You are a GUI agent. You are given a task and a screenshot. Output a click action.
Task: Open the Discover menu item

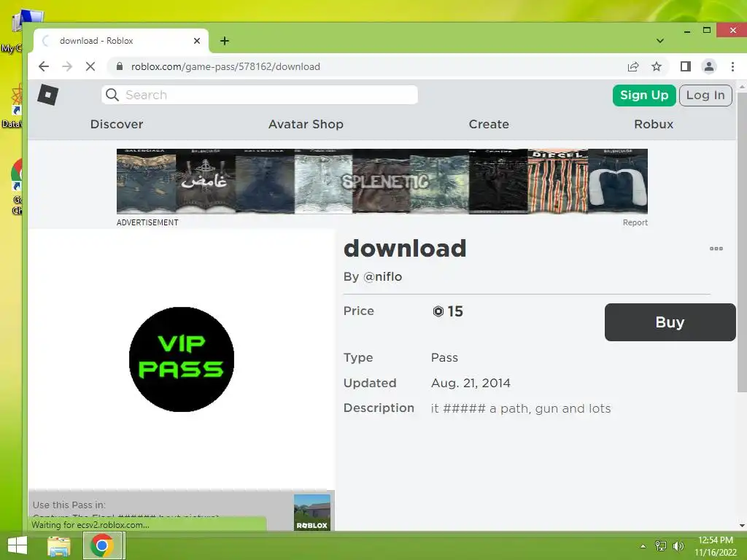pyautogui.click(x=117, y=124)
